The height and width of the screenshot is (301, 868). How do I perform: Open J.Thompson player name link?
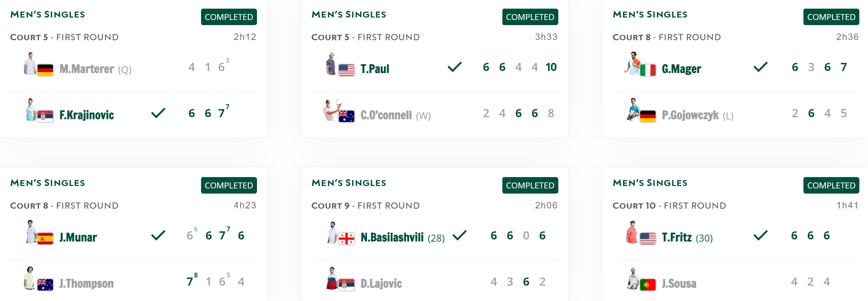pos(86,283)
